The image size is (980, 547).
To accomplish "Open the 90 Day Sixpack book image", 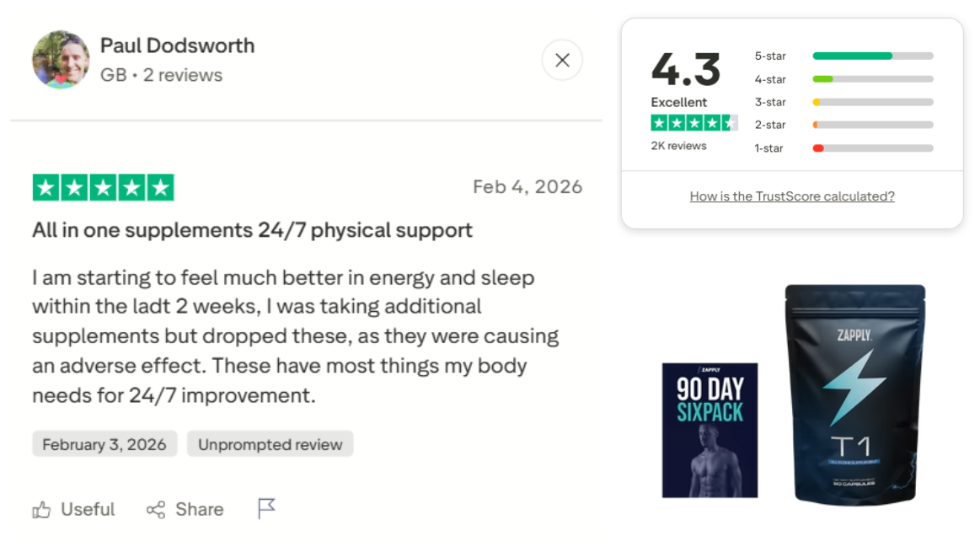I will [x=710, y=430].
